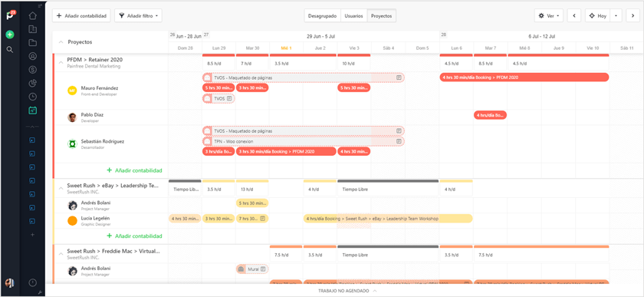
Task: Switch grouping to Desagrupado
Action: [323, 16]
